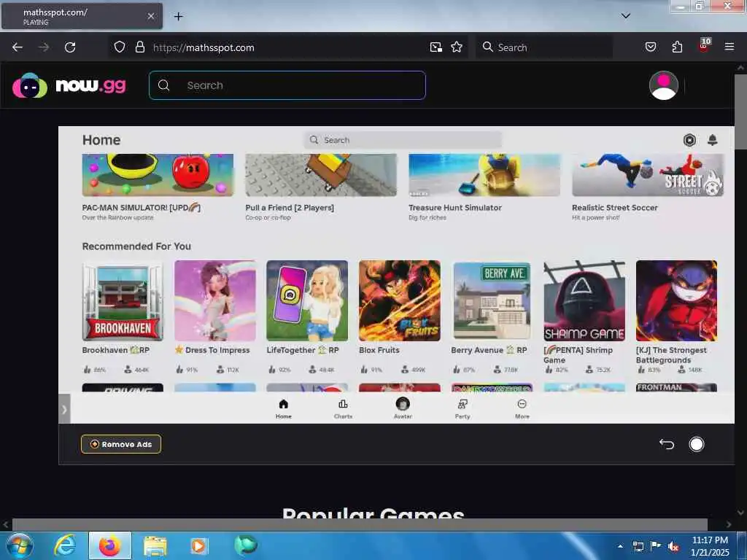This screenshot has width=747, height=560.
Task: Open the Robux icon in Roblox header
Action: [x=689, y=140]
